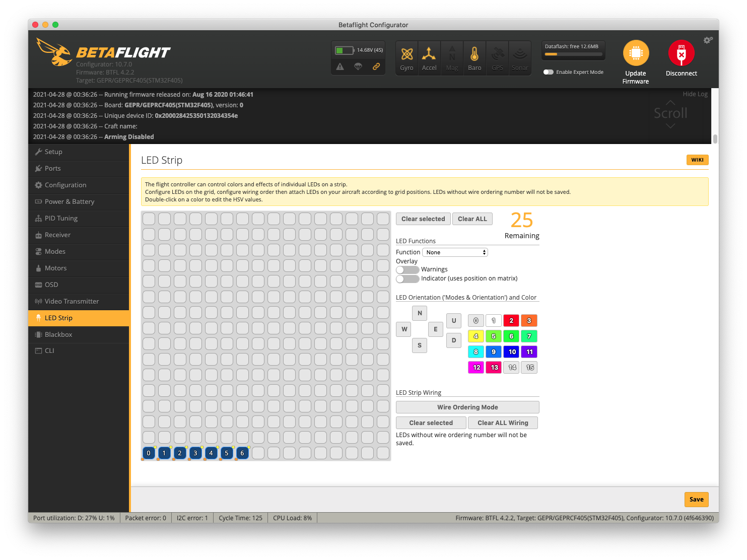747x560 pixels.
Task: Open the Power & Battery tab
Action: [x=79, y=201]
